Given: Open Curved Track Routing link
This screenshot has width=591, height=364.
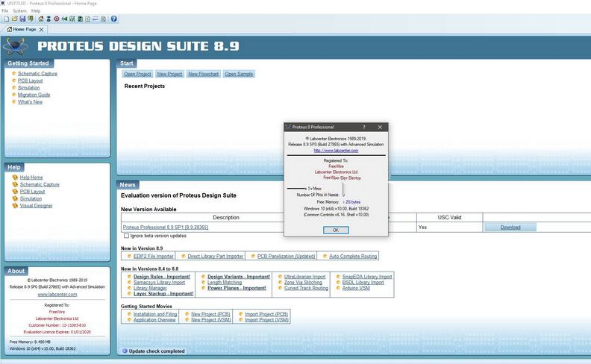Looking at the screenshot, I should pos(306,288).
